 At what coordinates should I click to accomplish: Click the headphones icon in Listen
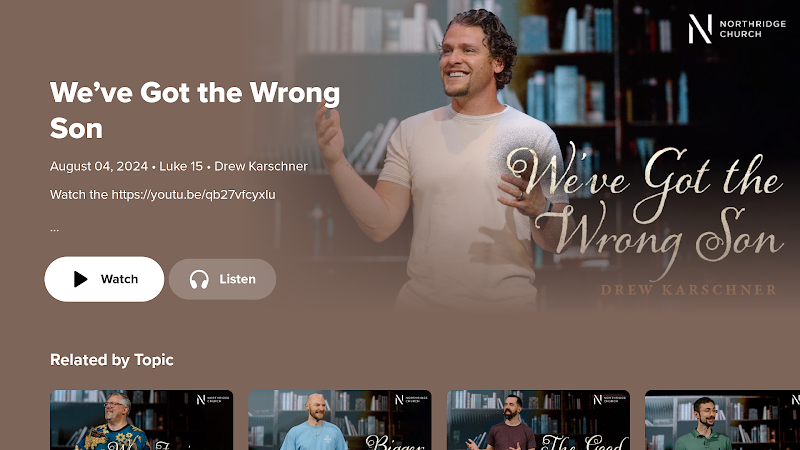click(199, 280)
